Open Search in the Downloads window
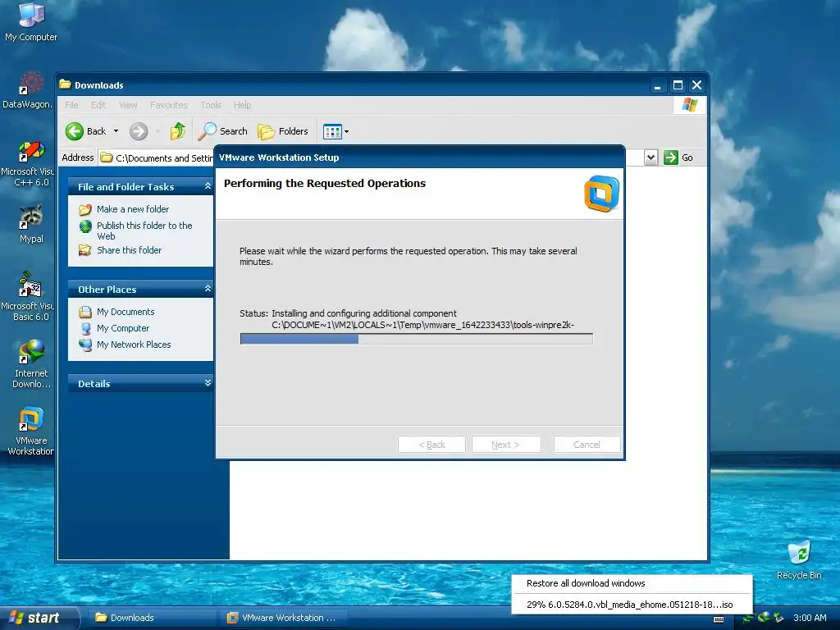Image resolution: width=840 pixels, height=630 pixels. tap(223, 131)
